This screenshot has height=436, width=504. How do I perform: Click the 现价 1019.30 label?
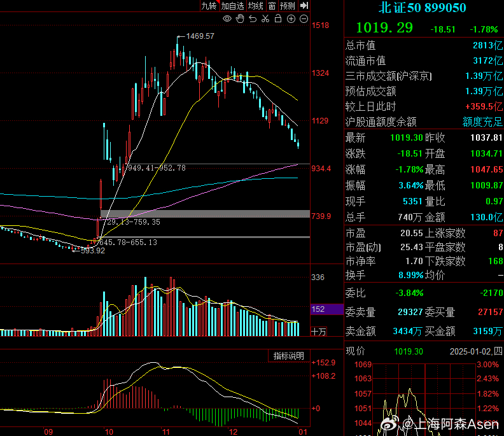click(384, 351)
